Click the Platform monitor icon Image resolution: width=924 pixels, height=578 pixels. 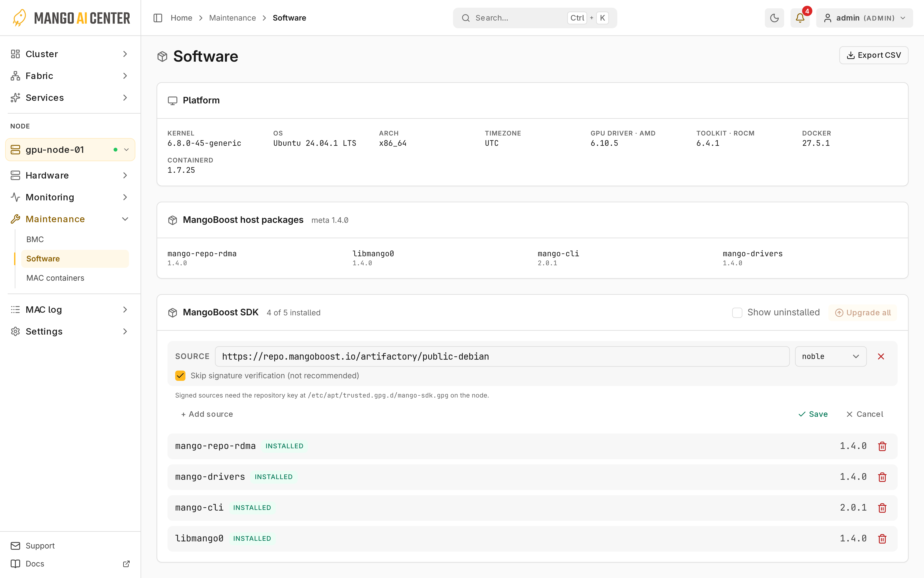173,101
